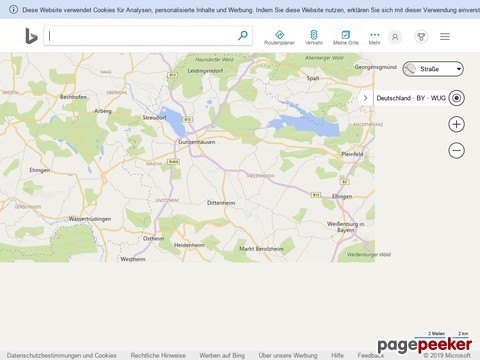Open Werben auf Bing link
The height and width of the screenshot is (360, 480).
[222, 355]
